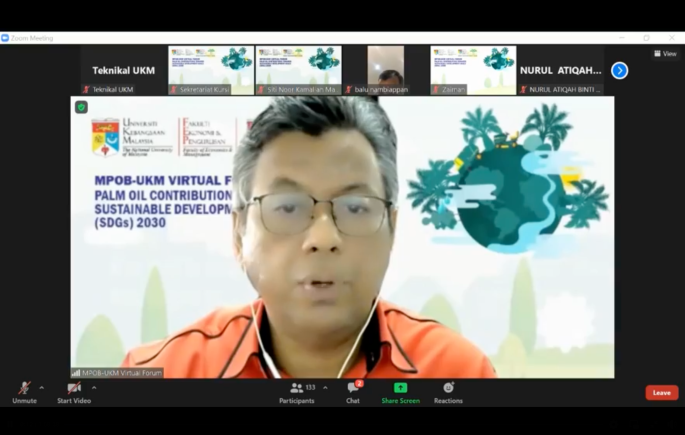Change layout using the View button

click(x=665, y=54)
